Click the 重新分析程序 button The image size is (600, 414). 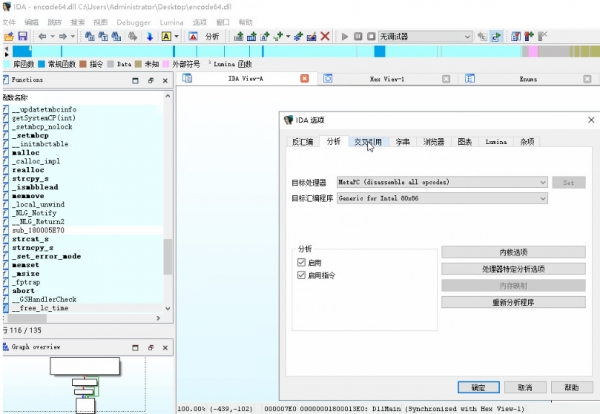tap(512, 301)
